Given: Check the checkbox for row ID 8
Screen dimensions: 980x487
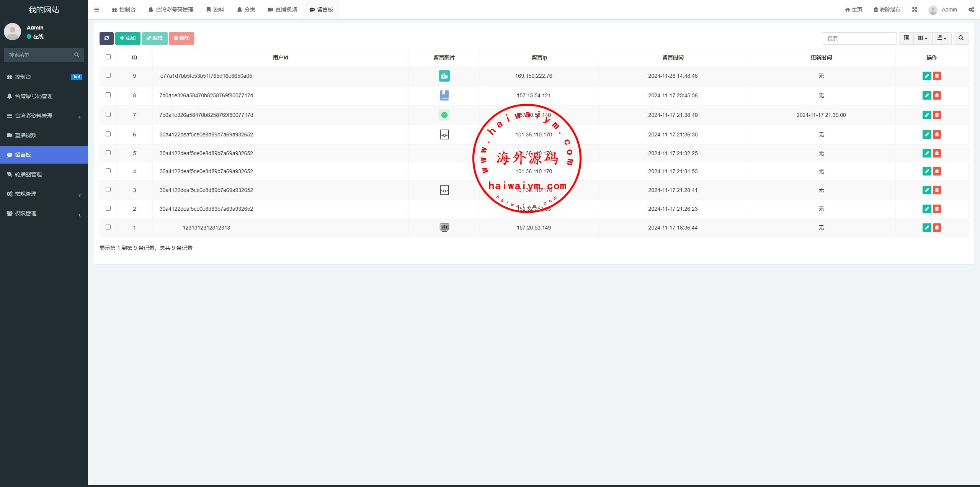Looking at the screenshot, I should pos(108,95).
